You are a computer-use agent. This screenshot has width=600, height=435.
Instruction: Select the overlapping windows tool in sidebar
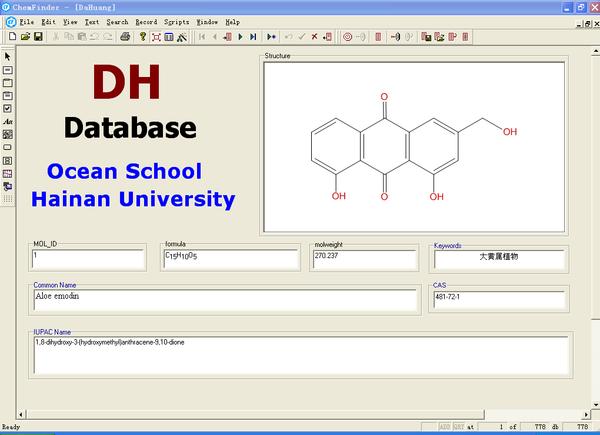point(8,187)
